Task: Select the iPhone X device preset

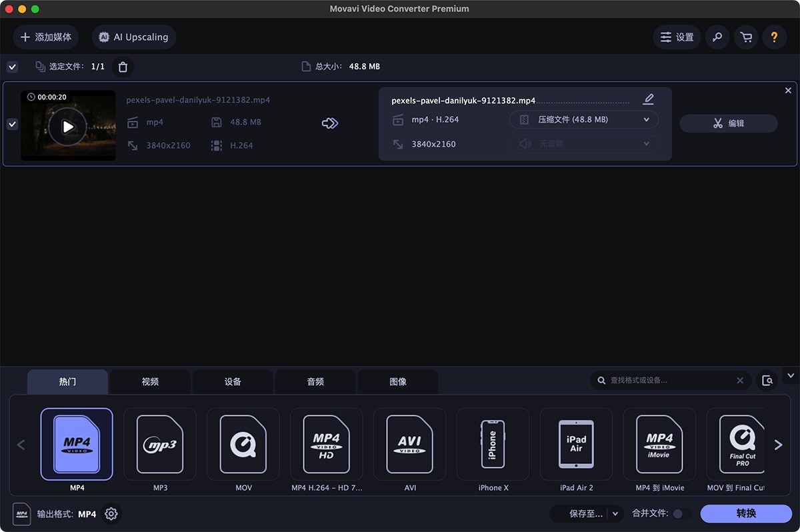Action: (493, 444)
